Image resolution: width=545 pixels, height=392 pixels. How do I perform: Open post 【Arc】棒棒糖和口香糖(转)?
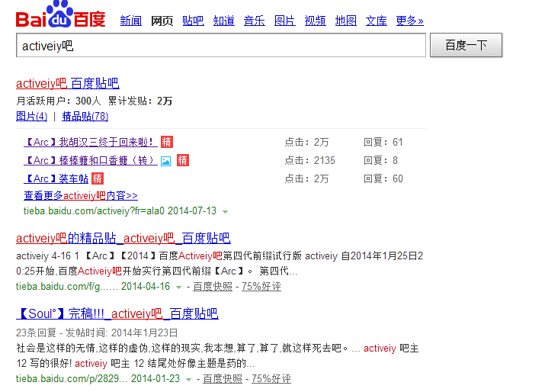pos(91,160)
